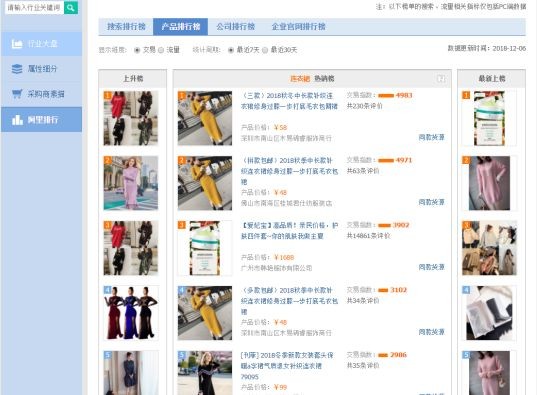Click the 上升榜 column header

[133, 79]
